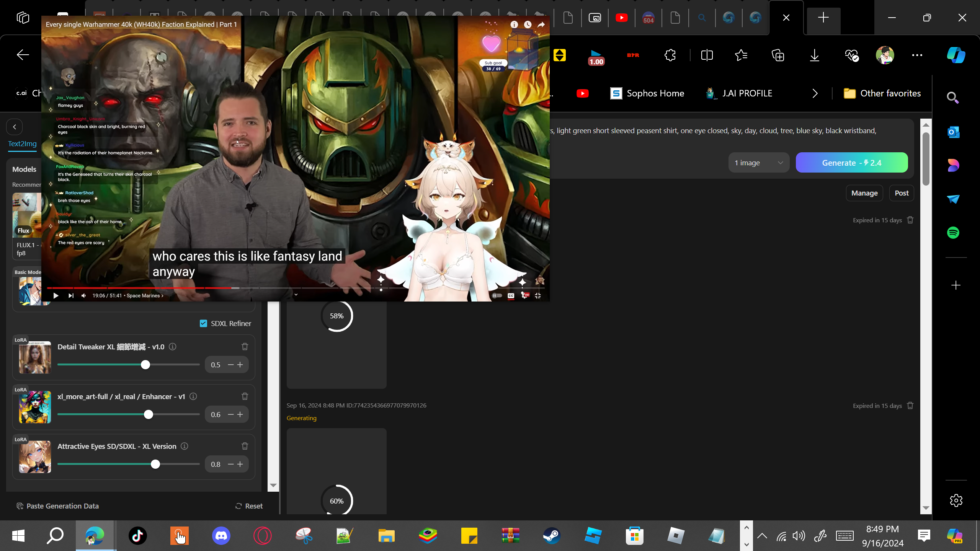Screen dimensions: 980x551
Task: Toggle closed captions on video
Action: pyautogui.click(x=511, y=295)
